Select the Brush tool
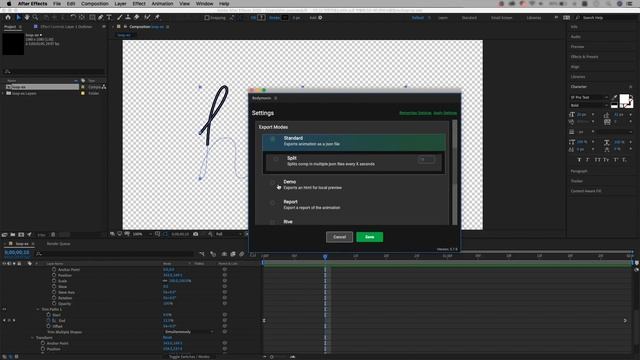This screenshot has height=360, width=640. pyautogui.click(x=119, y=18)
